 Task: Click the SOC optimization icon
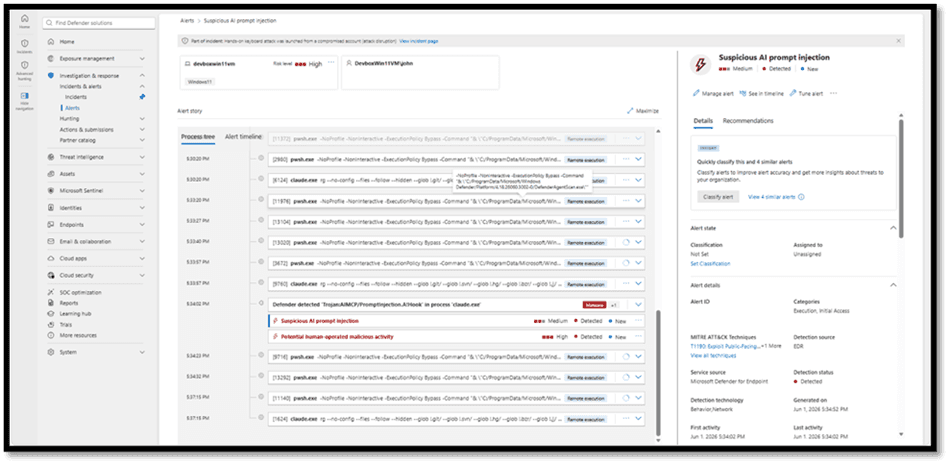tap(51, 292)
